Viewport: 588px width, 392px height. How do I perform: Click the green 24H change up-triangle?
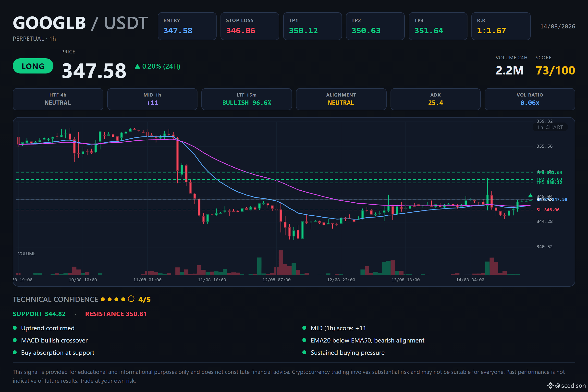click(137, 66)
